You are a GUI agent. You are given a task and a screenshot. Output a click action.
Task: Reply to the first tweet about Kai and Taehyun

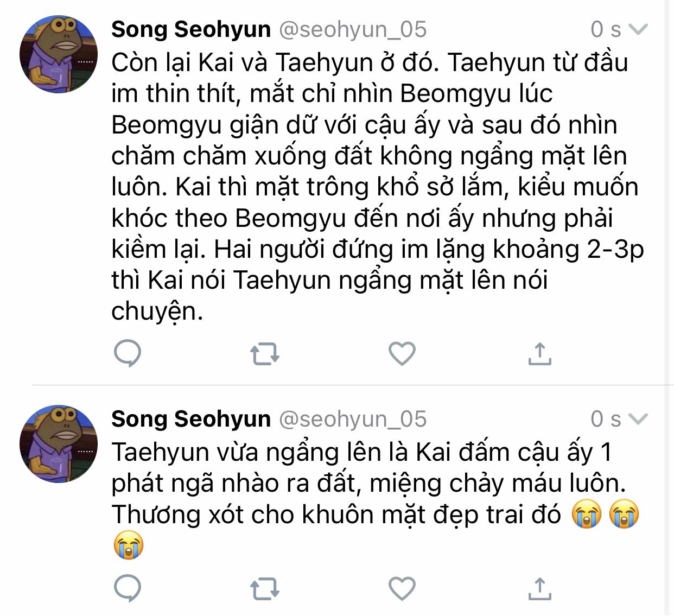click(x=128, y=353)
